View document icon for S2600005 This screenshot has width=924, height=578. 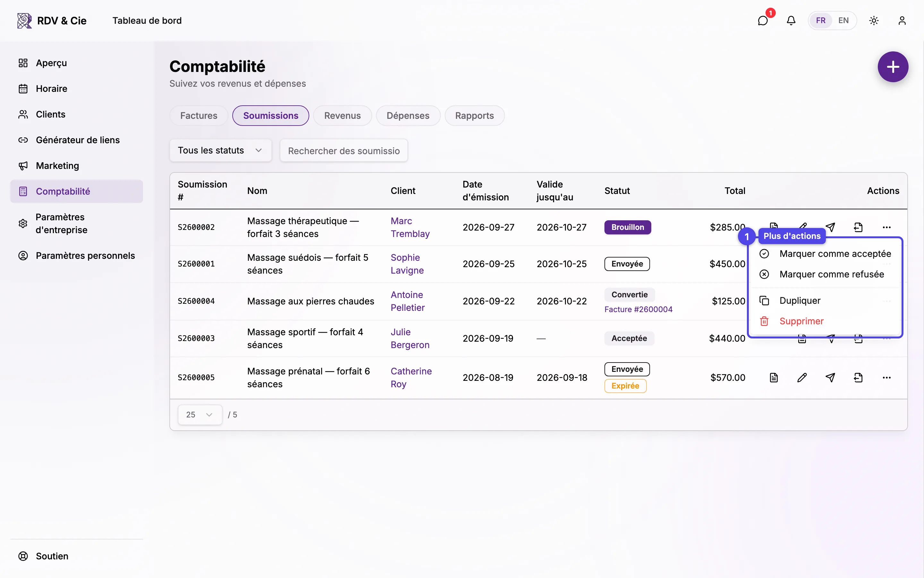[774, 378]
